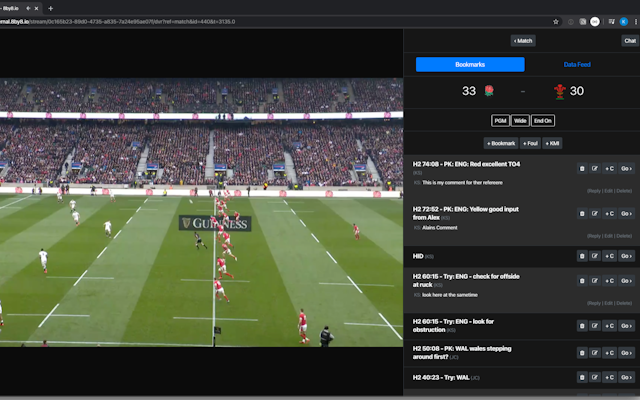The image size is (640, 400).
Task: Click Reply under 'This is my comment' comment
Action: tap(594, 191)
